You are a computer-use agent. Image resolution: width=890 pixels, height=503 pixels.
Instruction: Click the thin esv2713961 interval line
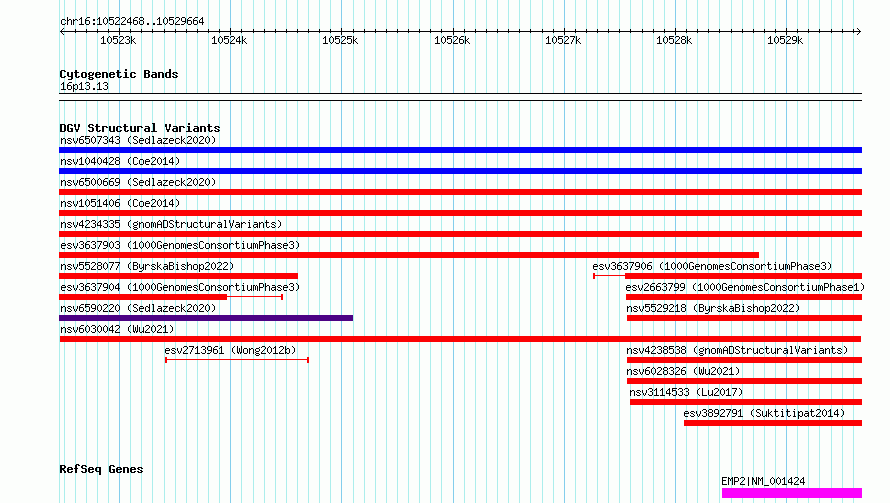(x=237, y=360)
